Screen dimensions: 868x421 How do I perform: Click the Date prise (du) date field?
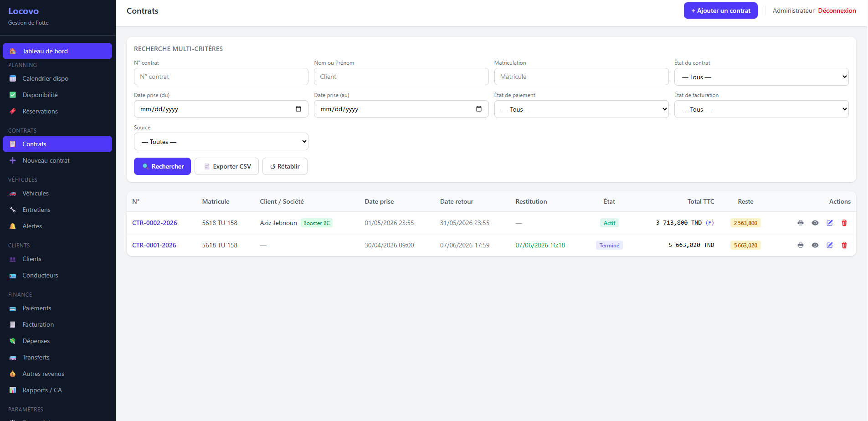point(221,109)
